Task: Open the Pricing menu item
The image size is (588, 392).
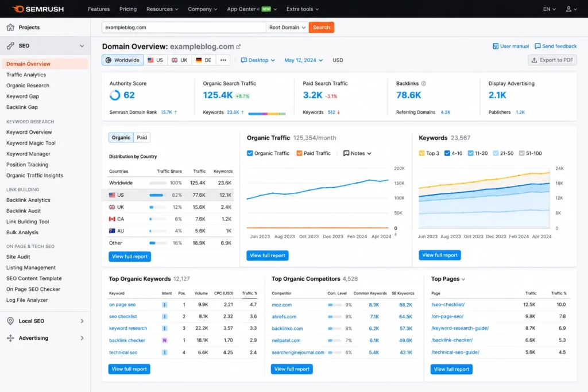Action: point(128,9)
